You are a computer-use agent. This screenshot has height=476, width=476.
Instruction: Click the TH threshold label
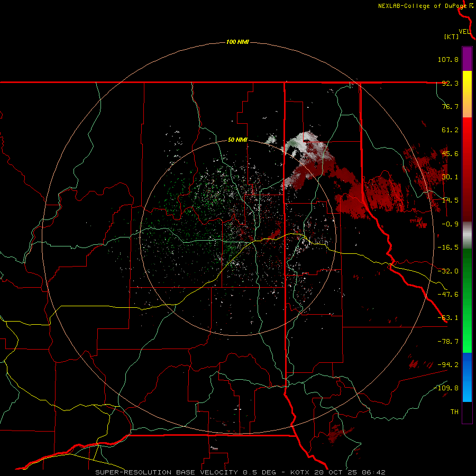(x=454, y=412)
